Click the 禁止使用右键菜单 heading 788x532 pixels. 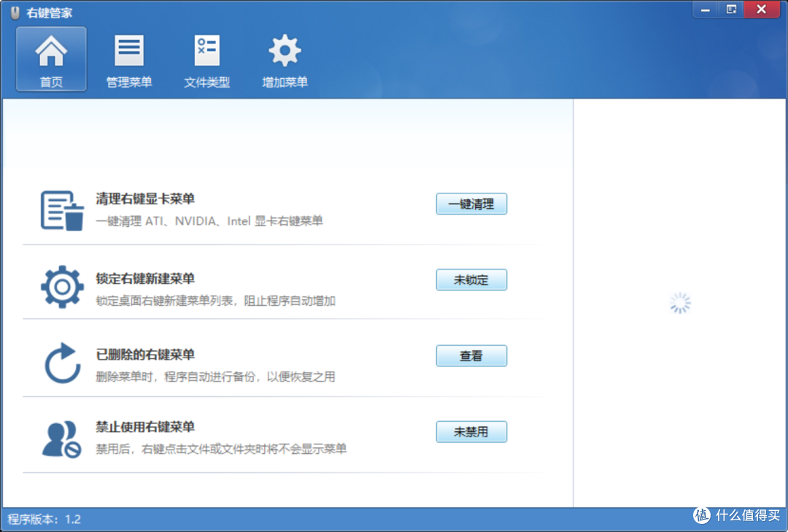click(145, 428)
